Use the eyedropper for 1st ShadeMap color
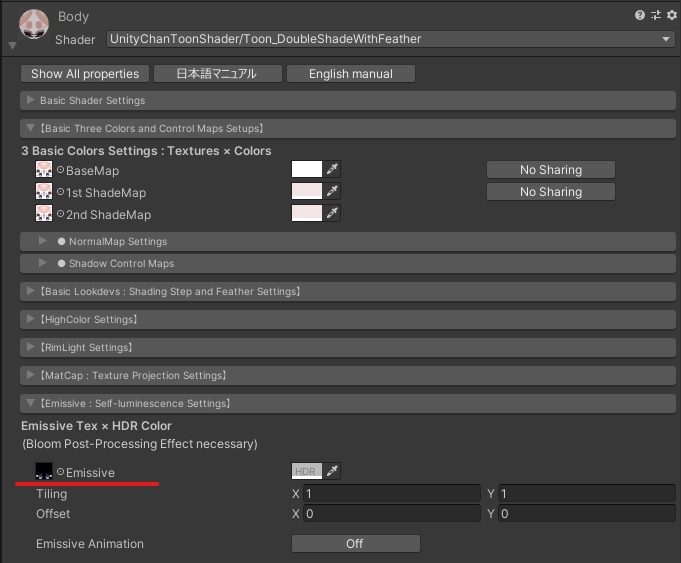The width and height of the screenshot is (681, 563). pyautogui.click(x=333, y=192)
